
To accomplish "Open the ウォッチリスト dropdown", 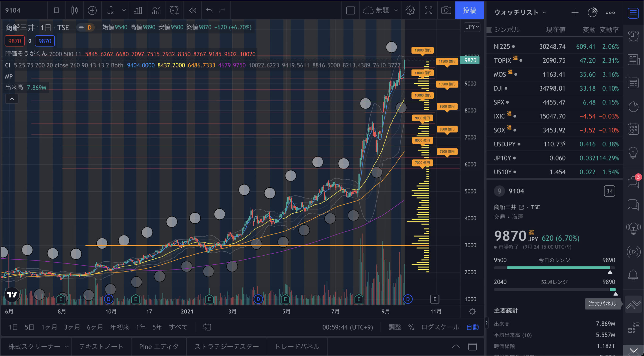I will click(x=519, y=12).
